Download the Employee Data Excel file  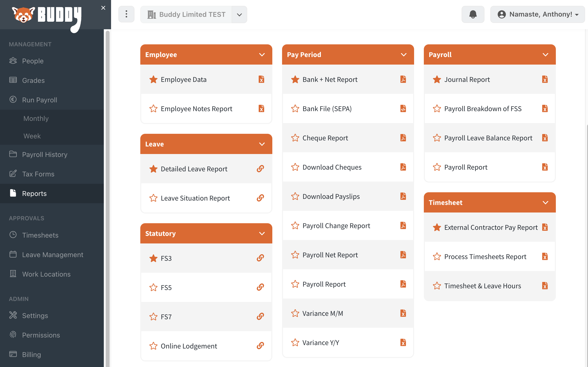point(261,79)
